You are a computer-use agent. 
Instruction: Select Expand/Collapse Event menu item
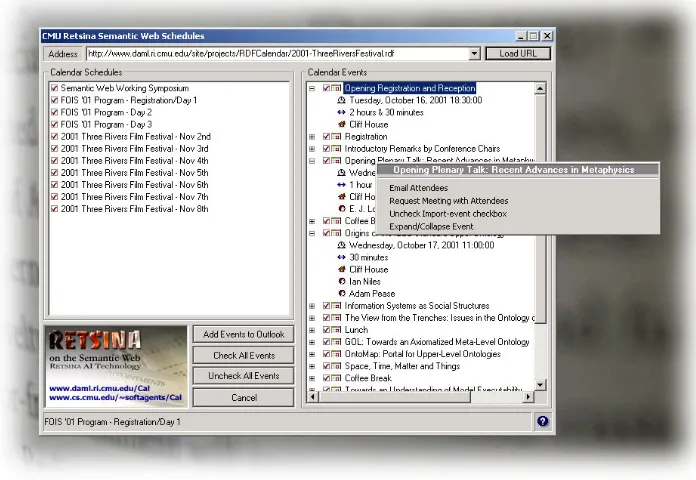tap(431, 226)
